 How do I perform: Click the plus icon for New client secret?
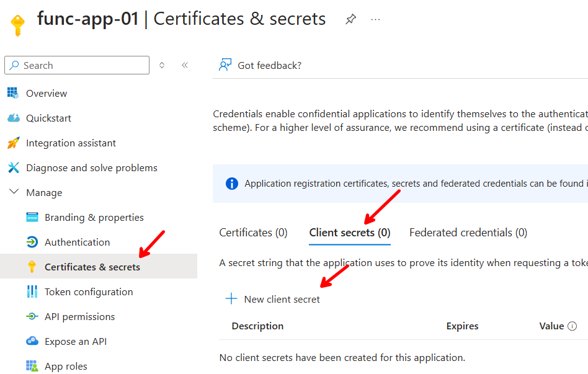click(x=231, y=298)
